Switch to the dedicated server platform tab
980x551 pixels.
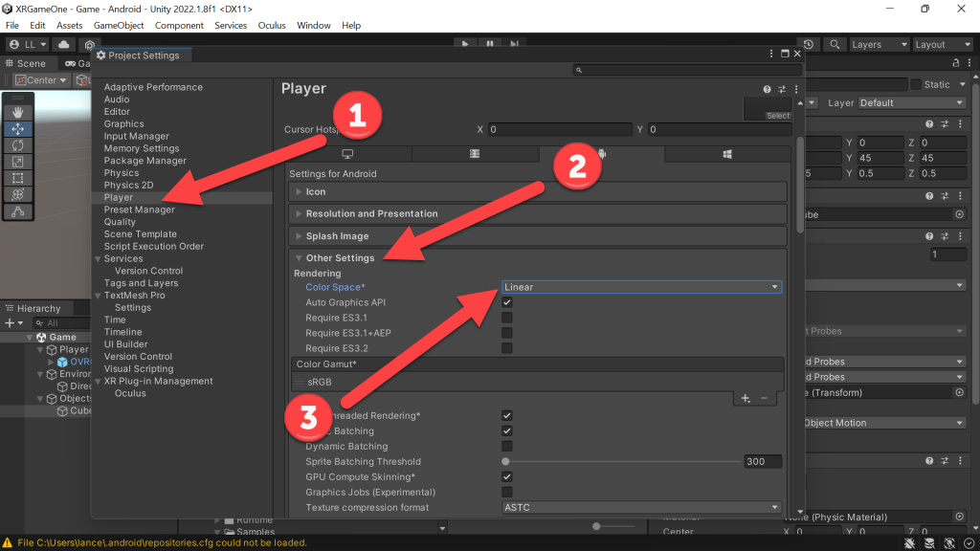[475, 154]
